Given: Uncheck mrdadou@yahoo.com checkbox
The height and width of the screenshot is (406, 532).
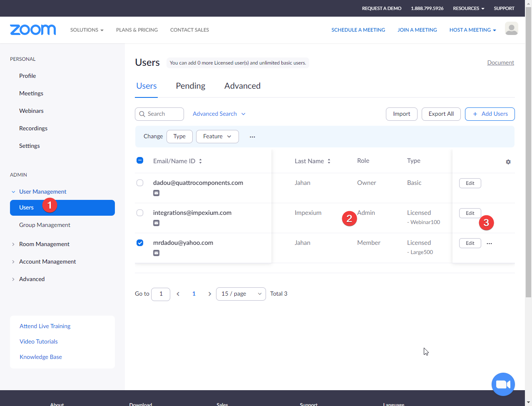Looking at the screenshot, I should [140, 243].
